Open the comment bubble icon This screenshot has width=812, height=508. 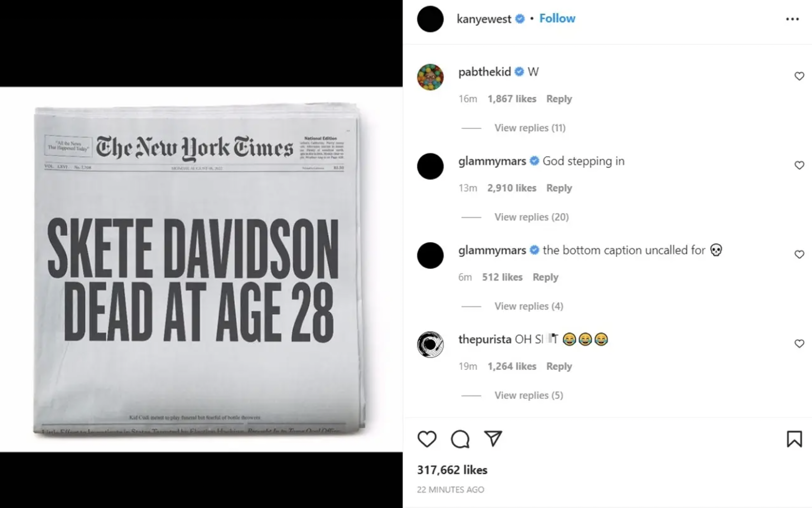tap(460, 439)
